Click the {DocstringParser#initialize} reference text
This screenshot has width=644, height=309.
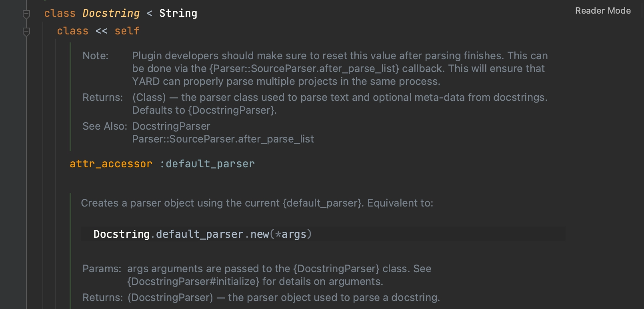[x=193, y=281]
